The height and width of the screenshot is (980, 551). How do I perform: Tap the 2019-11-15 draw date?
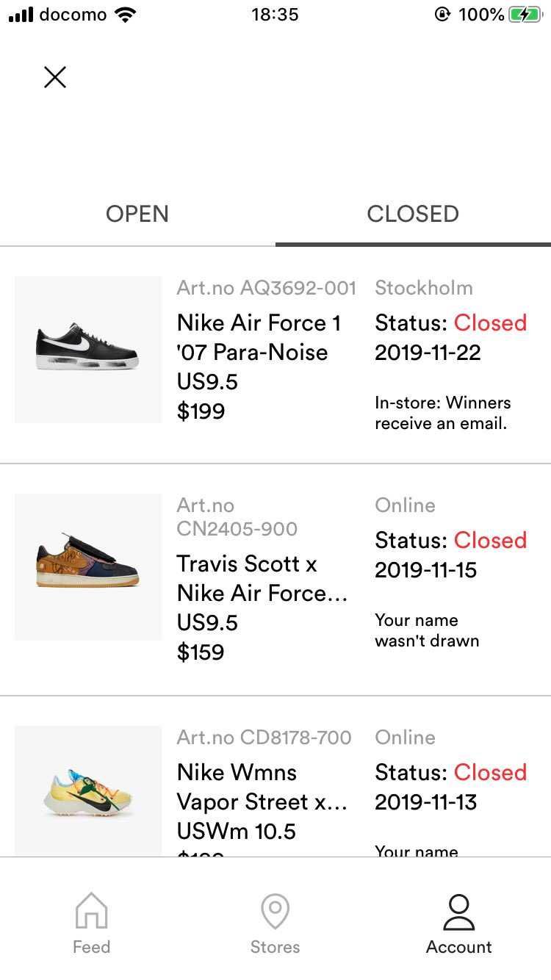click(425, 570)
